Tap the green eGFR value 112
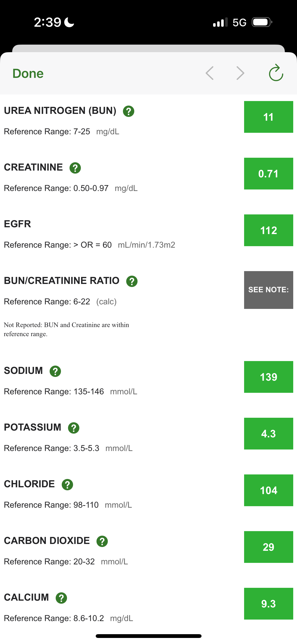The width and height of the screenshot is (297, 644). click(268, 230)
